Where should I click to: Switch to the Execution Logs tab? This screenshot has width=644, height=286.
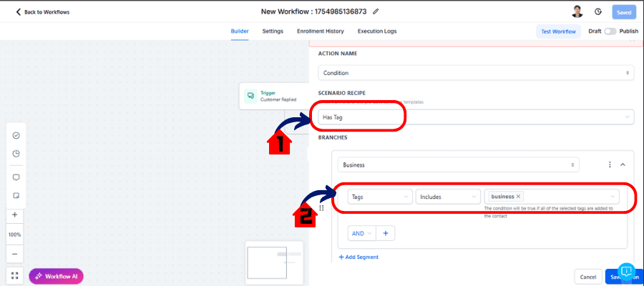[x=376, y=31]
